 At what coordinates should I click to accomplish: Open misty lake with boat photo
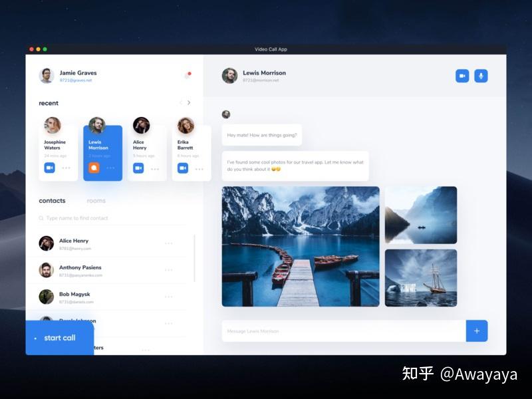(421, 215)
